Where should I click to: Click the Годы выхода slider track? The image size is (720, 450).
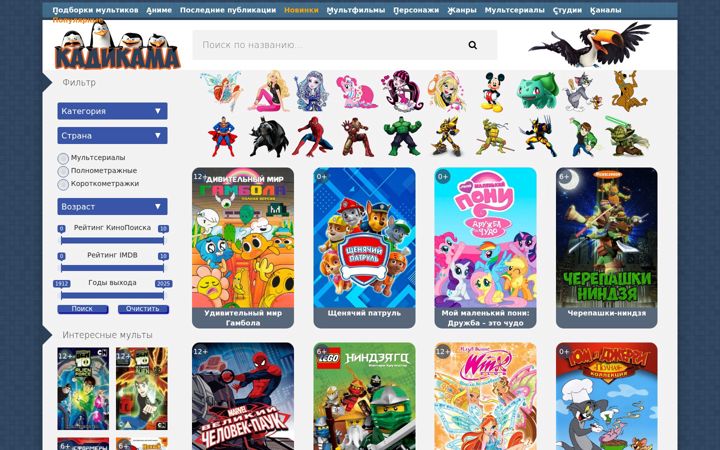click(112, 296)
